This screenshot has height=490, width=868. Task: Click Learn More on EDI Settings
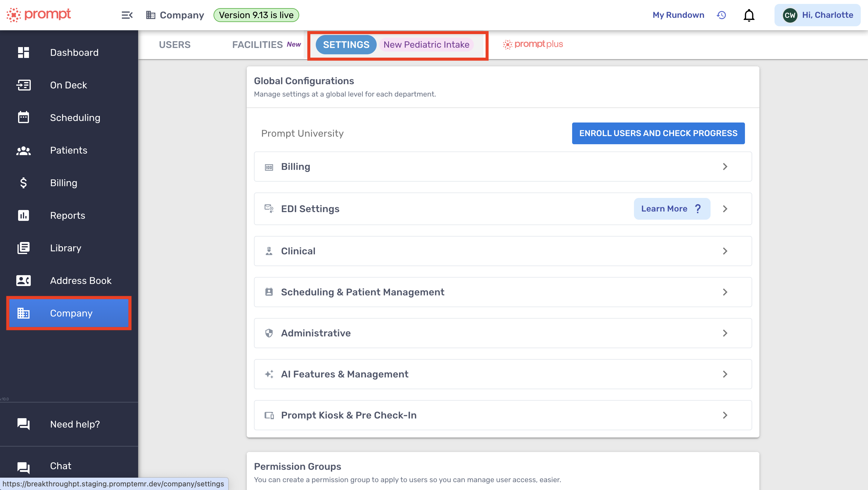click(x=672, y=208)
